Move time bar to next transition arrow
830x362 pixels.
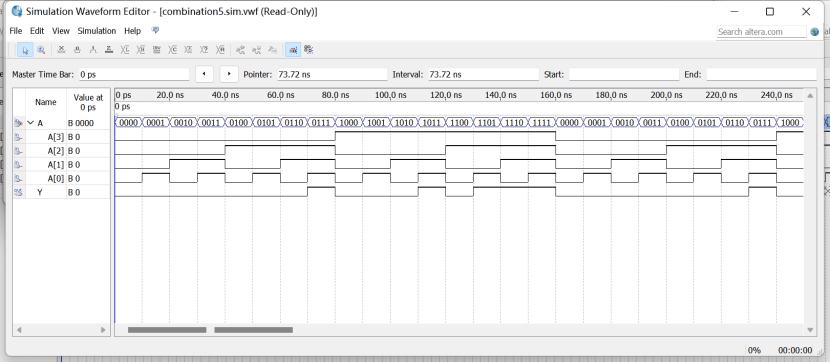[229, 74]
